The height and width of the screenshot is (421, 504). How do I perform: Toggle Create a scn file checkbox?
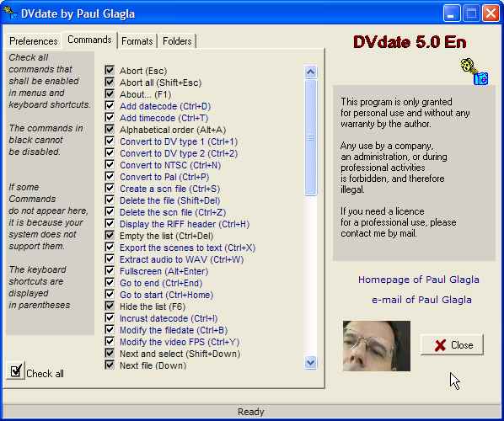click(110, 188)
